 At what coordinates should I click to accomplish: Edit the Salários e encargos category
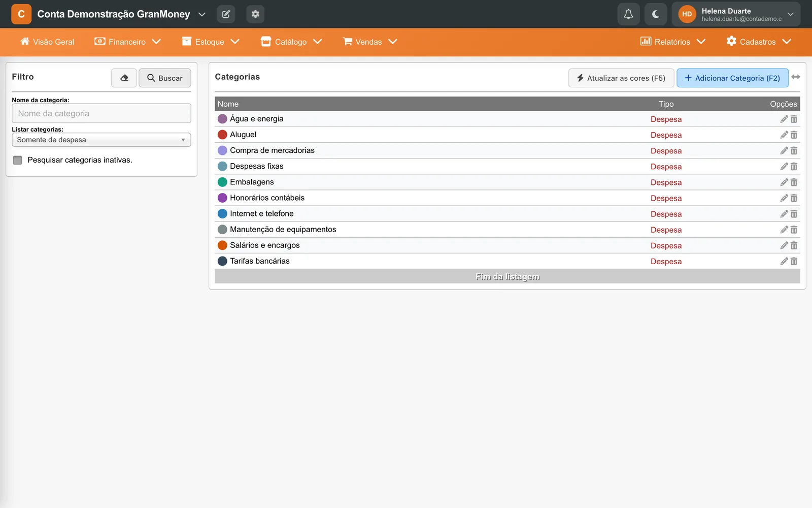click(x=784, y=245)
